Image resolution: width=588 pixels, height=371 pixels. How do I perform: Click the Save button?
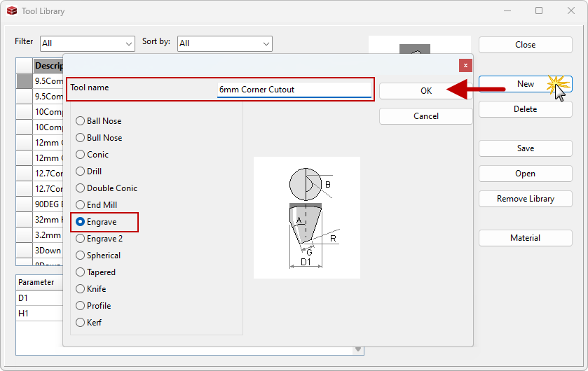tap(525, 148)
